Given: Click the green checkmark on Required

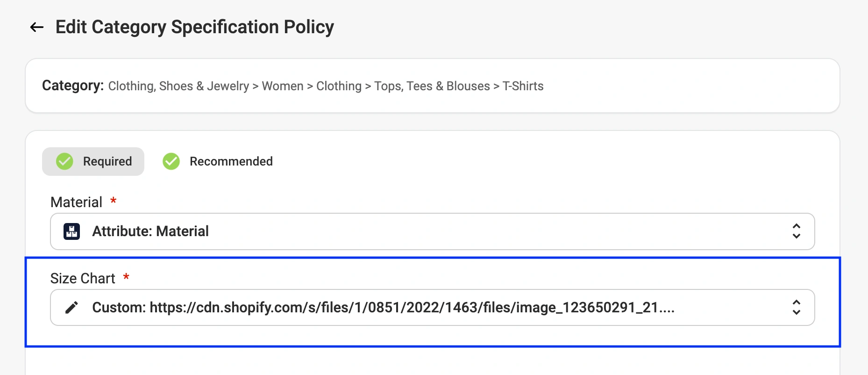Looking at the screenshot, I should (64, 161).
